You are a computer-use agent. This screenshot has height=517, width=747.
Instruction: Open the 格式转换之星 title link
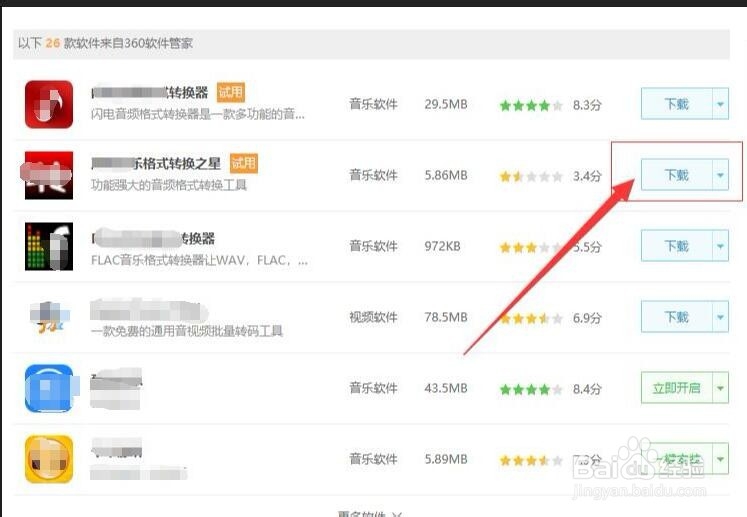(x=156, y=163)
